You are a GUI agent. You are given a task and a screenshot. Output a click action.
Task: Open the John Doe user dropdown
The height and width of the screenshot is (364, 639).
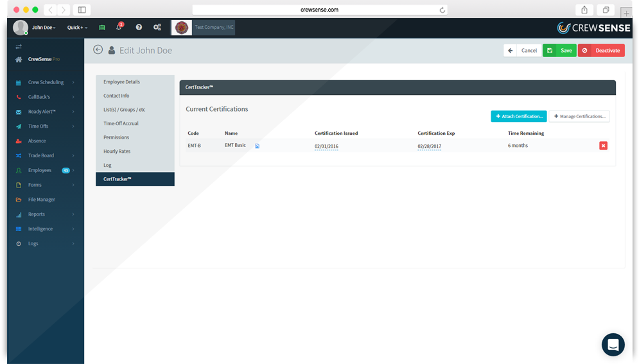click(x=44, y=27)
